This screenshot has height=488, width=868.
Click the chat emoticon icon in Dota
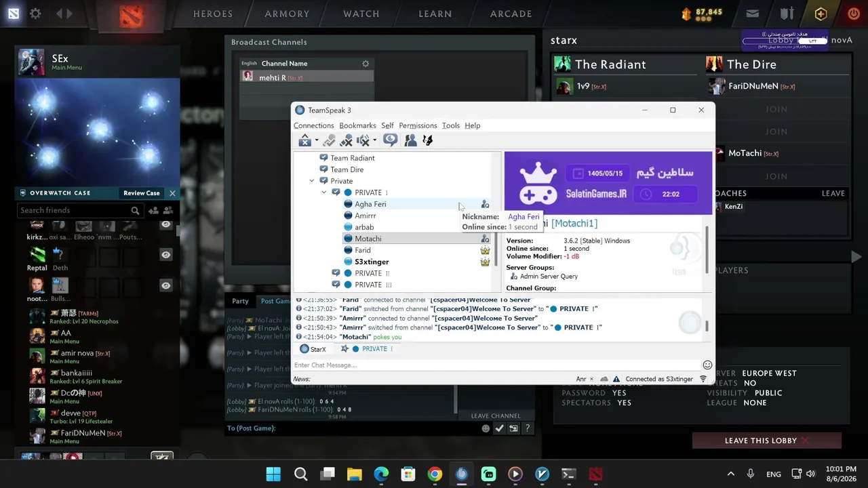click(x=486, y=428)
